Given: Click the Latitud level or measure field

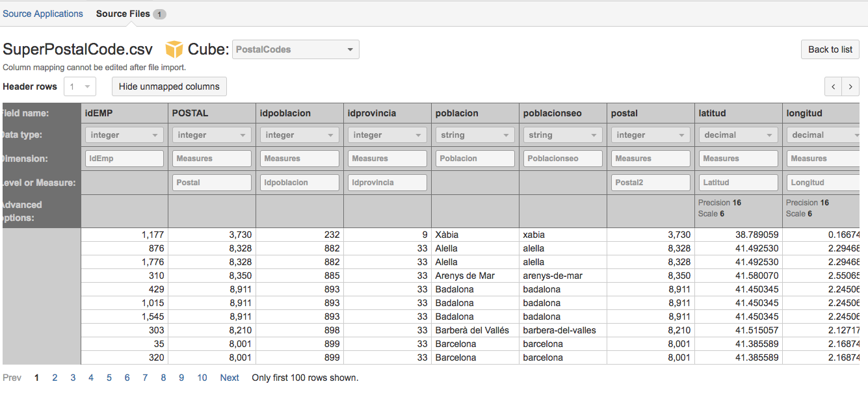Looking at the screenshot, I should click(x=738, y=182).
